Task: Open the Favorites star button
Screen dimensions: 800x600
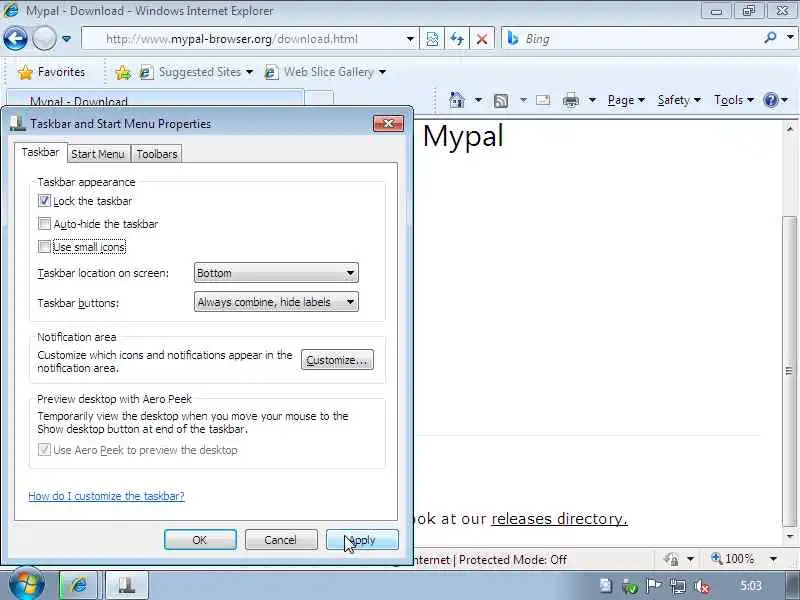Action: point(52,72)
